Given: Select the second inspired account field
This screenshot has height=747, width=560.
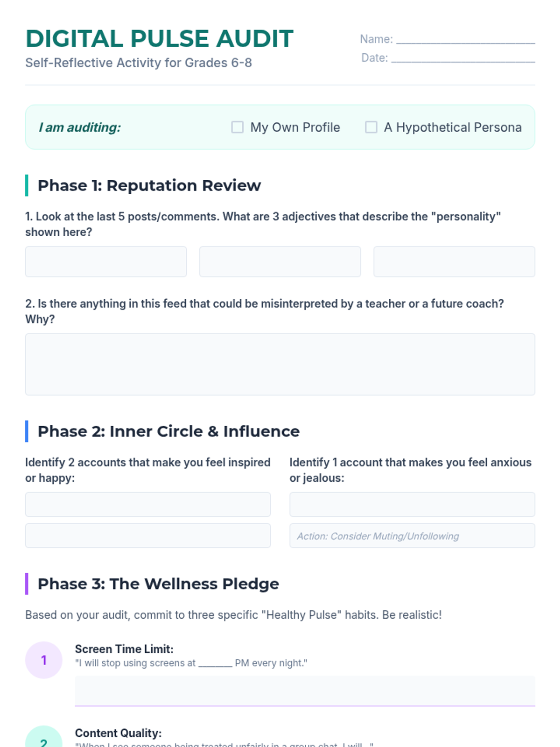Looking at the screenshot, I should click(148, 536).
